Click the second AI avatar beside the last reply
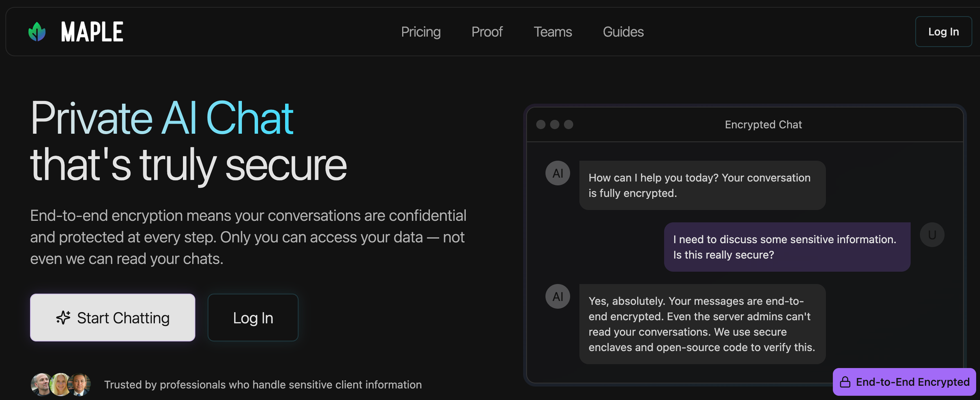Viewport: 980px width, 400px height. [558, 297]
